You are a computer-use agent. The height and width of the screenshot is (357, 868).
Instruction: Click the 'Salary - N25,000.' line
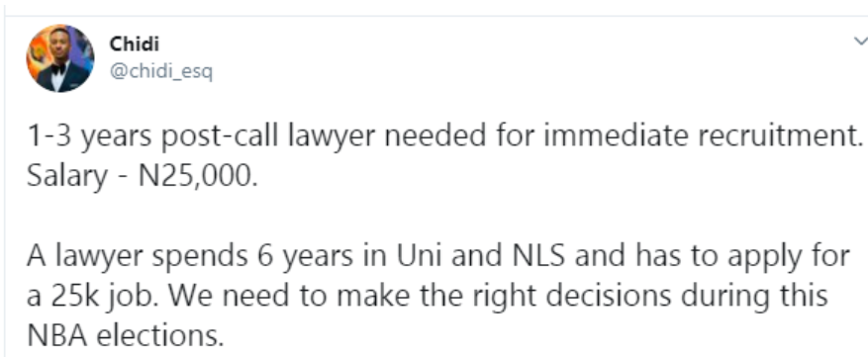click(142, 177)
